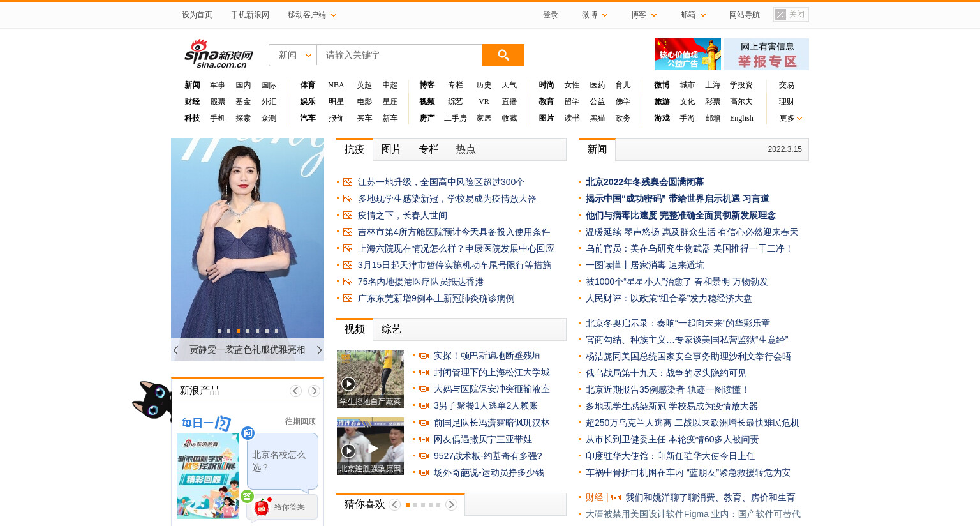Open the NBA navigation link
The image size is (980, 526).
[x=336, y=85]
